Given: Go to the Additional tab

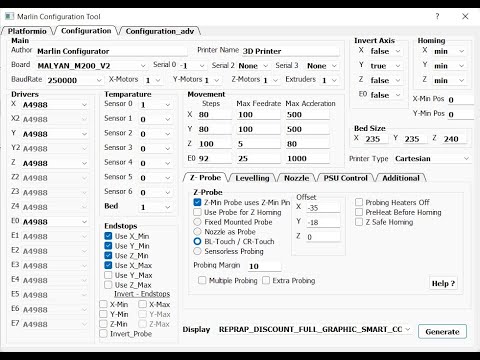Looking at the screenshot, I should pos(401,178).
